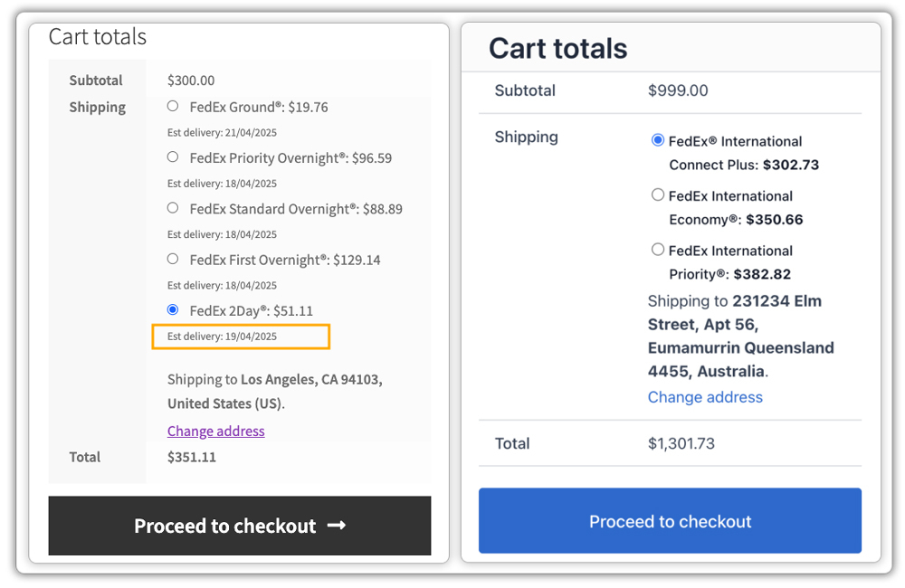Select FedEx International Economy shipping
Screen dimensions: 905x588
click(660, 195)
